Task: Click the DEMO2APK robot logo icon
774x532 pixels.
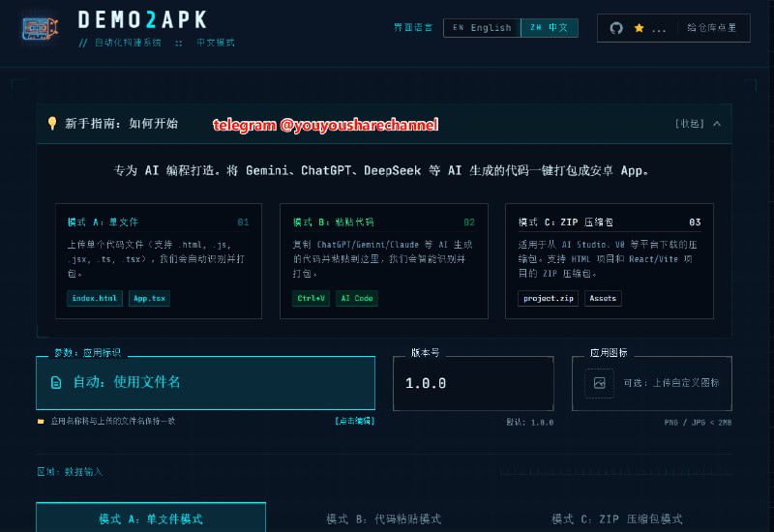Action: coord(41,28)
